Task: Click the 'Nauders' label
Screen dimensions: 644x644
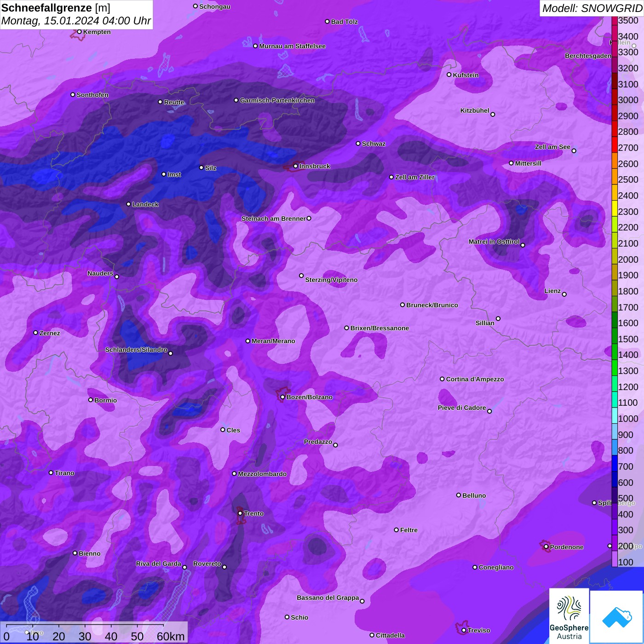Action: point(100,273)
